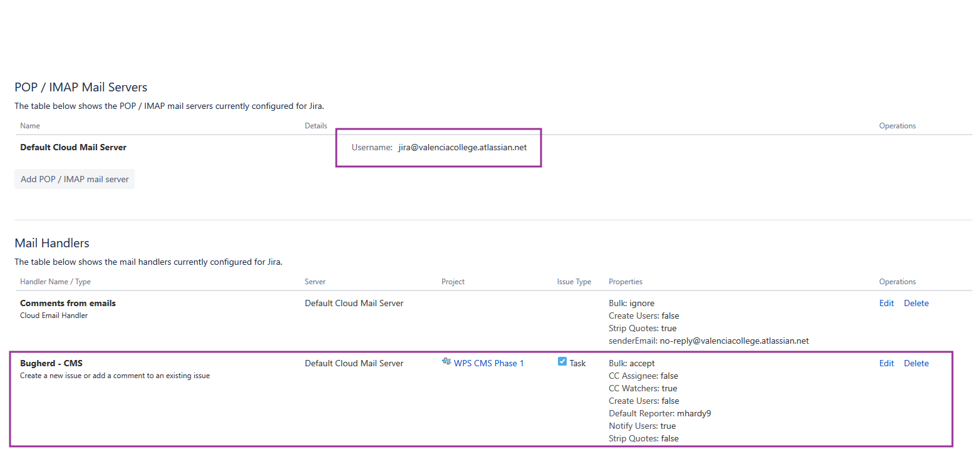Click the Strip Quotes: false property

(644, 438)
